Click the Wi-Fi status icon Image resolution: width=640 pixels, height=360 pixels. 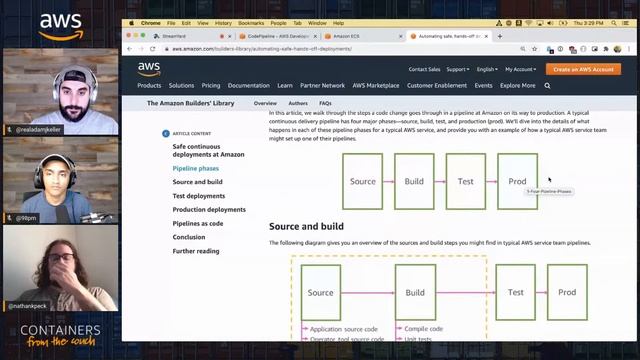point(529,23)
